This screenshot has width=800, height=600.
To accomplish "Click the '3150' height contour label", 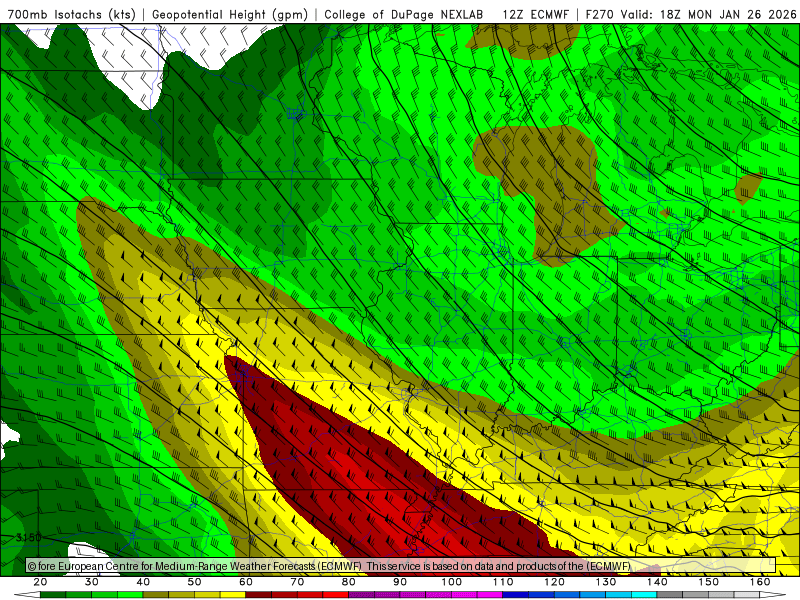I will [x=29, y=538].
